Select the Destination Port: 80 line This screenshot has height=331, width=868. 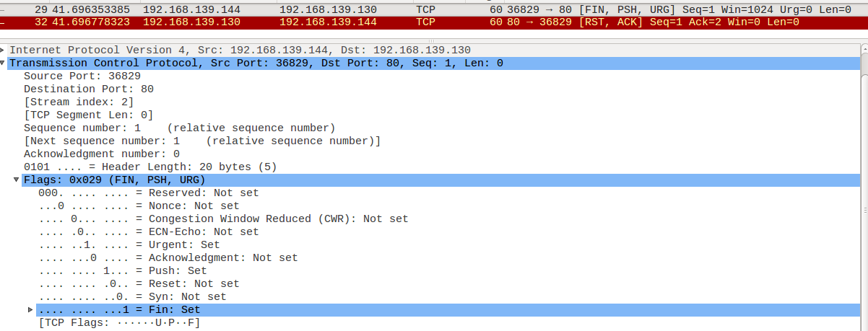click(89, 89)
